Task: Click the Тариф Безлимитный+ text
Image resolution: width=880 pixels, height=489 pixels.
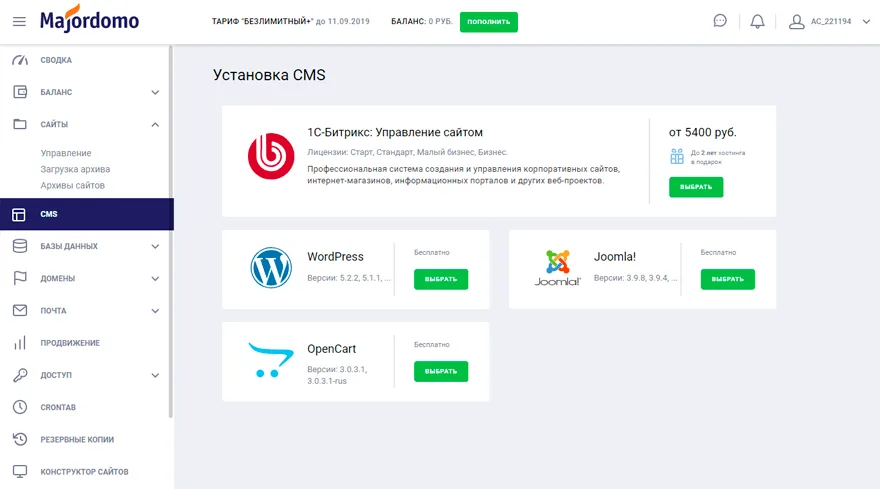Action: 291,21
